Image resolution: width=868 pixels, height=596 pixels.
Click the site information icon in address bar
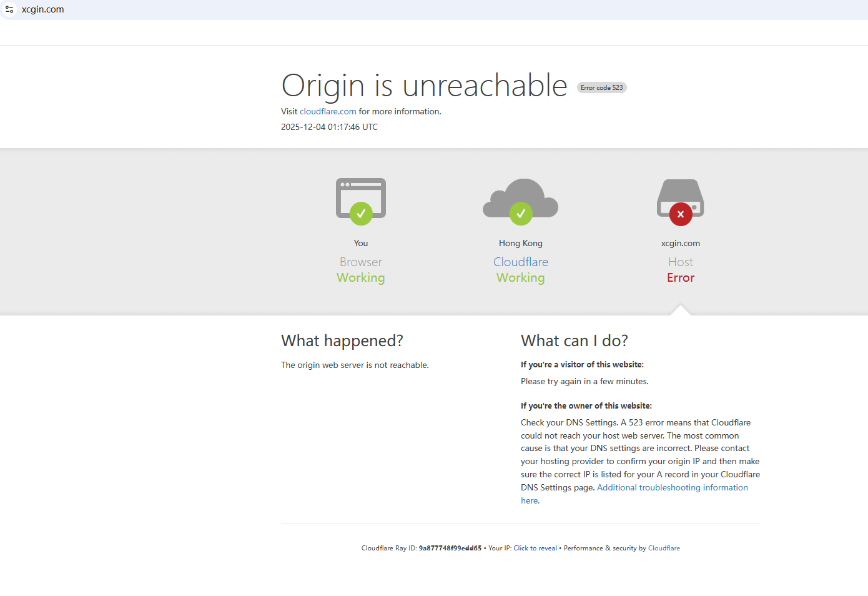tap(9, 9)
